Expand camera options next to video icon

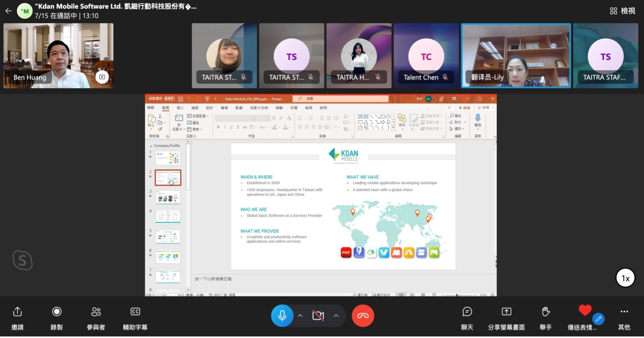pyautogui.click(x=336, y=316)
